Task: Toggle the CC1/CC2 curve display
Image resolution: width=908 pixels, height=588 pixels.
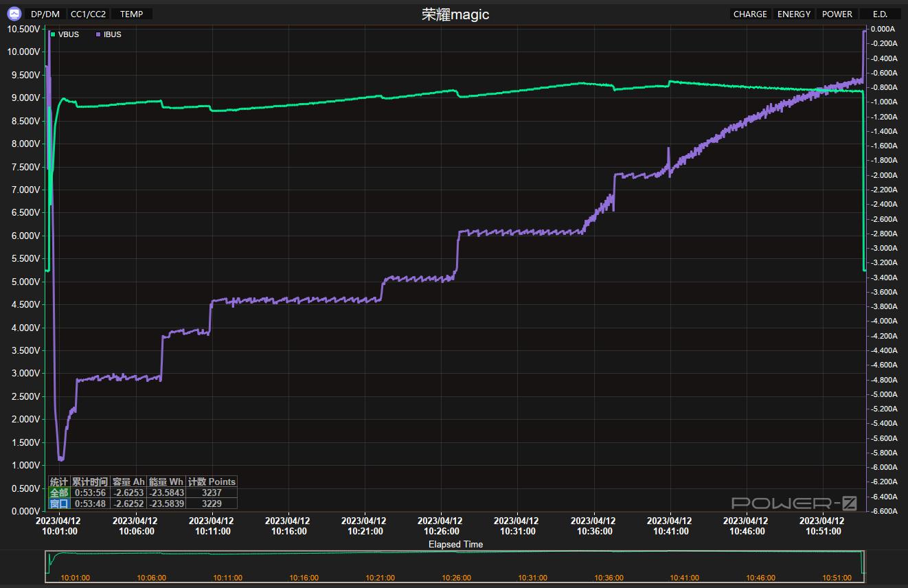Action: [88, 14]
